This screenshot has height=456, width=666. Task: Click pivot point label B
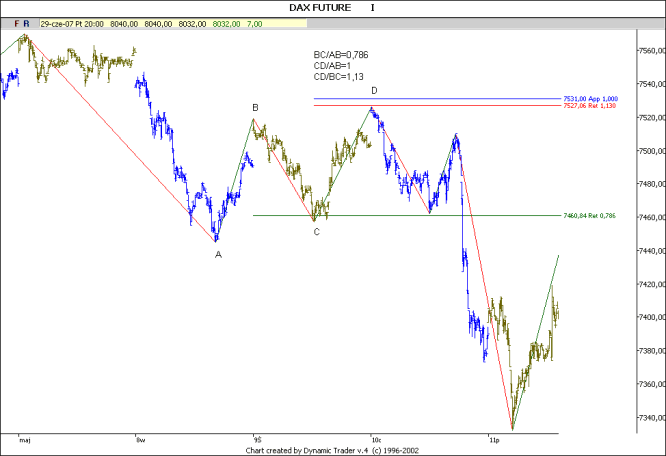point(255,107)
